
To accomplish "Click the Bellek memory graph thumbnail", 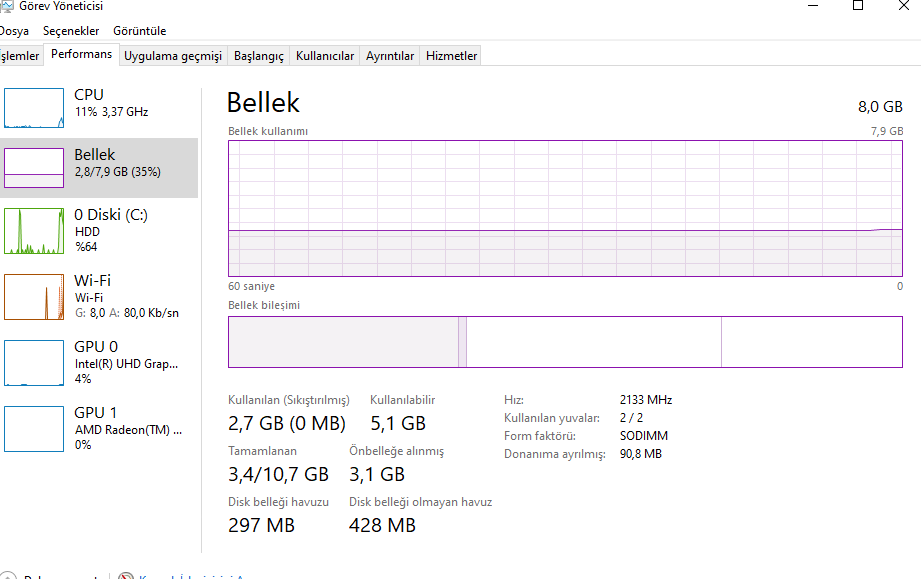I will pos(34,168).
